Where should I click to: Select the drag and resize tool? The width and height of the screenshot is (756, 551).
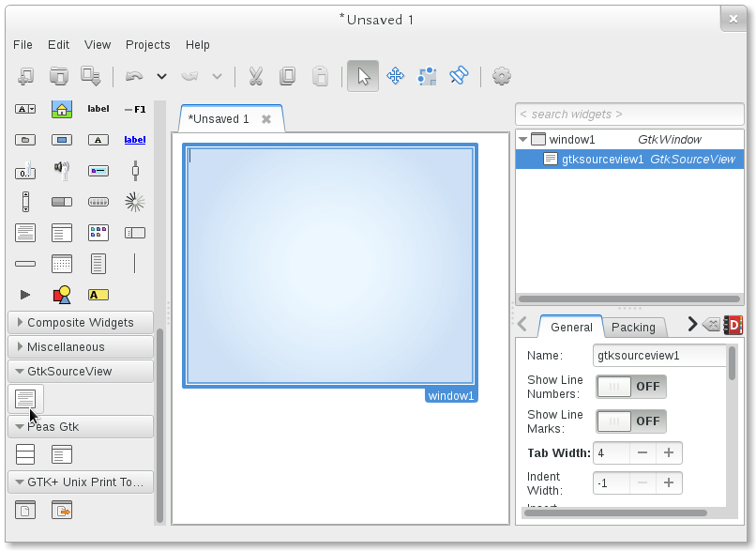pos(396,76)
